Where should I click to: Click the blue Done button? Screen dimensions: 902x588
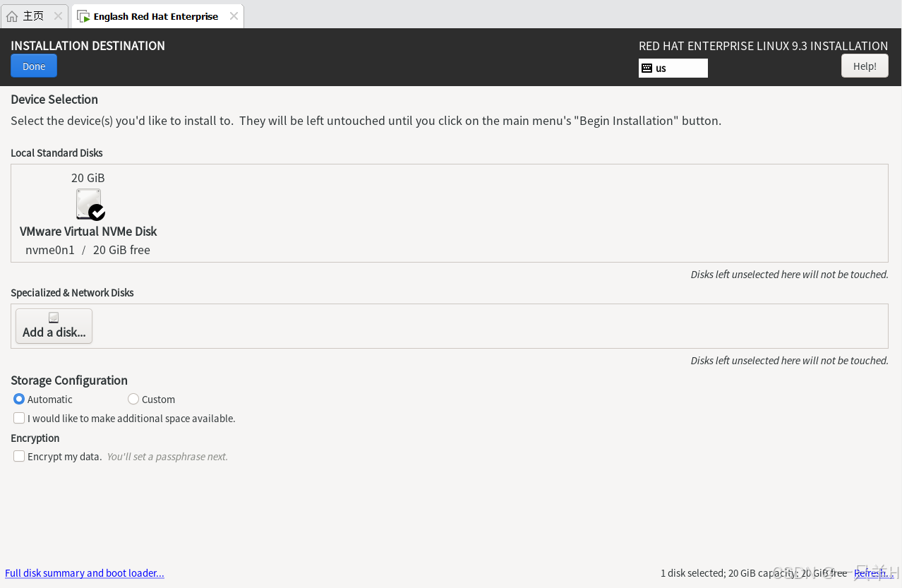pyautogui.click(x=34, y=66)
